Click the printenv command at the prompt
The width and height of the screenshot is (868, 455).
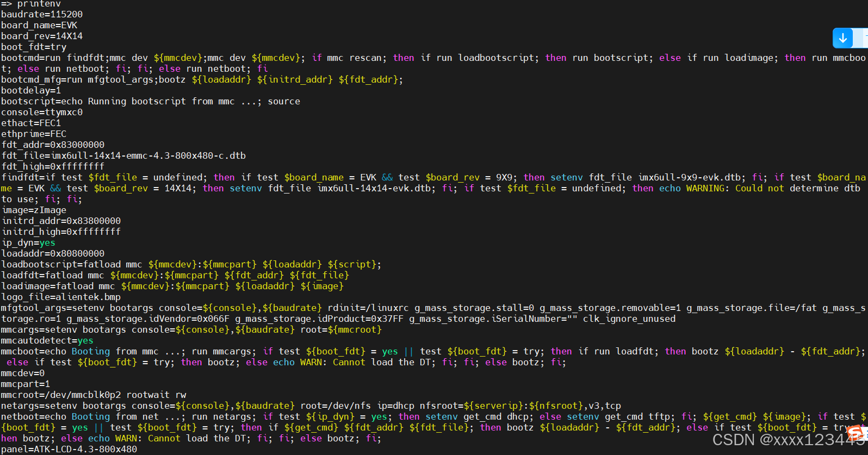pyautogui.click(x=39, y=4)
